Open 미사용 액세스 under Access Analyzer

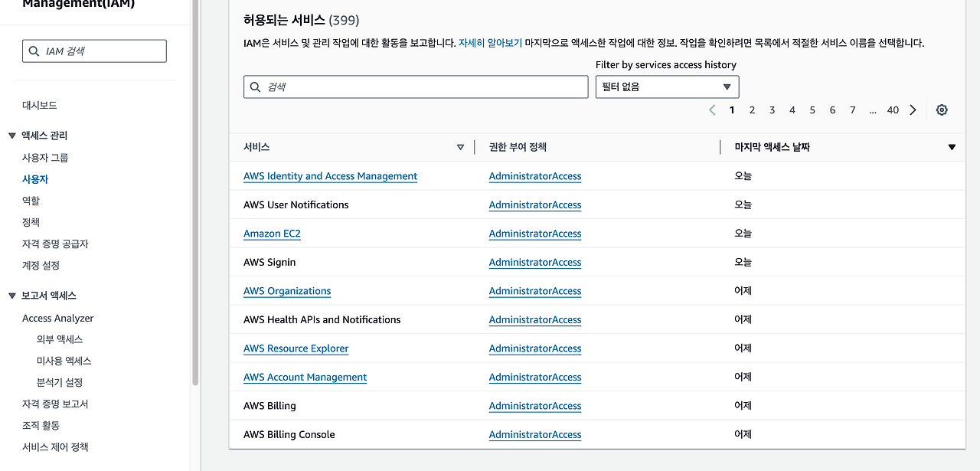[x=64, y=360]
